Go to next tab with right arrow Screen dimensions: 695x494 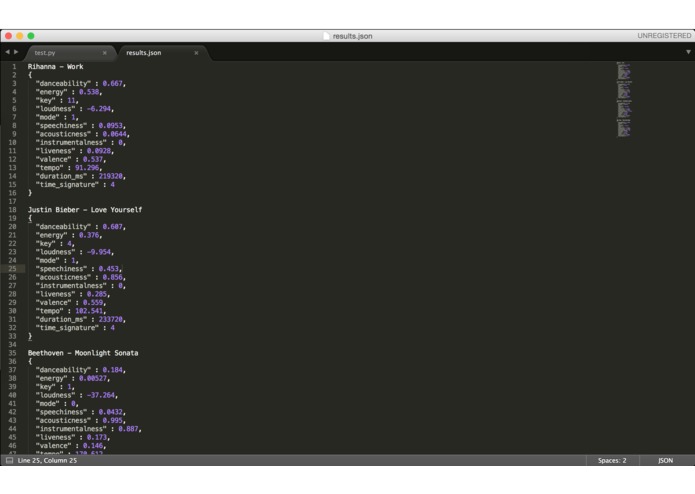(16, 52)
